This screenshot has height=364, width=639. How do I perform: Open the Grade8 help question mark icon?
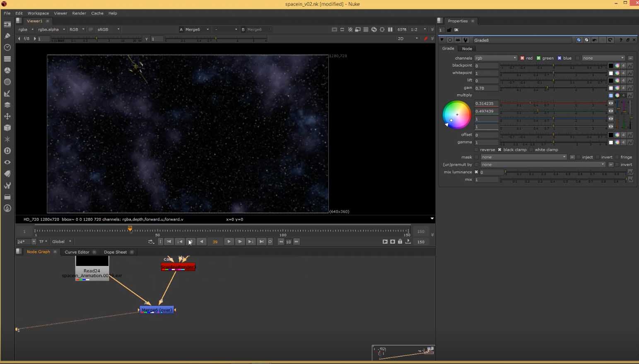620,40
